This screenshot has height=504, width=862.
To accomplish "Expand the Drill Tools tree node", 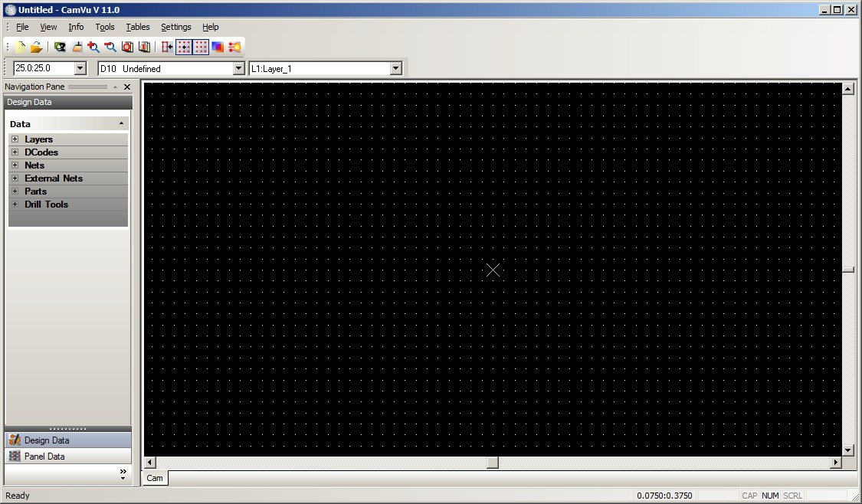I will click(x=15, y=204).
